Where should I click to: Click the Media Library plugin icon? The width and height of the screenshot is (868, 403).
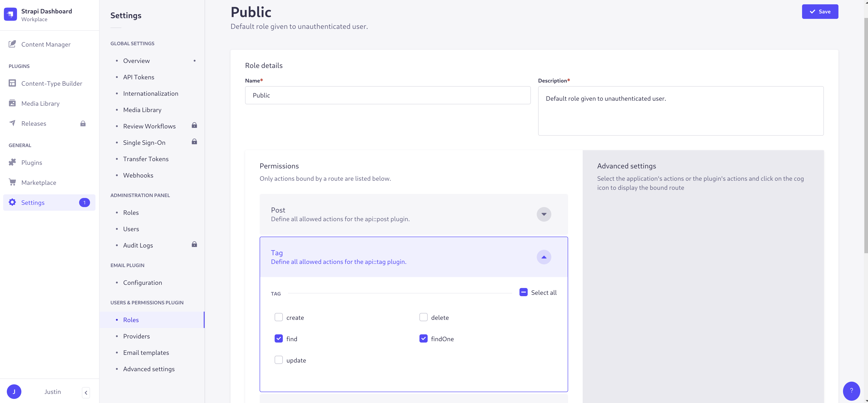(11, 103)
